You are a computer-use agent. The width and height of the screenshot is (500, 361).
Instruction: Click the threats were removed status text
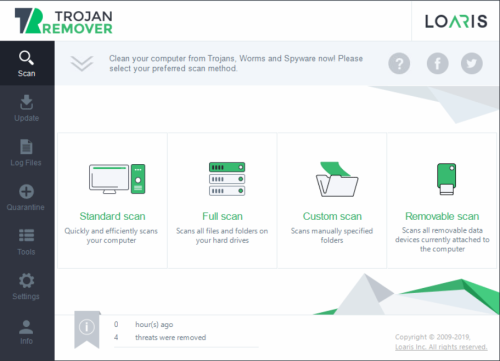click(170, 337)
